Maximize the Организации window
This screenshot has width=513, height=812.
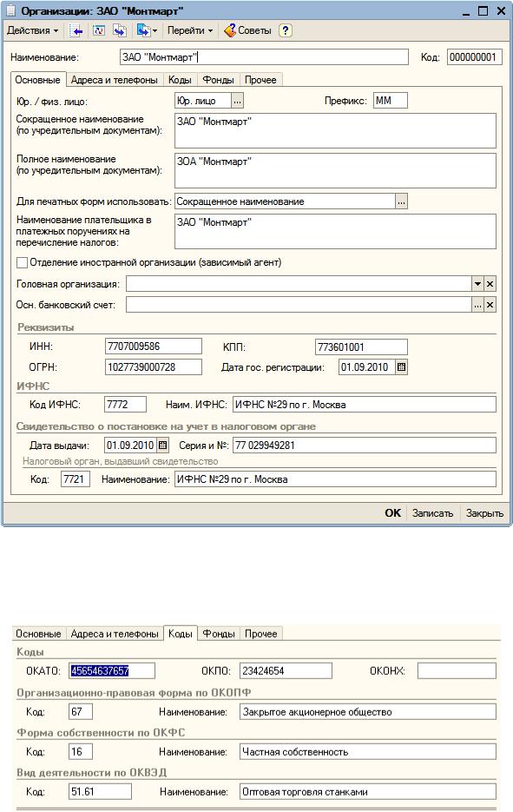(x=483, y=10)
